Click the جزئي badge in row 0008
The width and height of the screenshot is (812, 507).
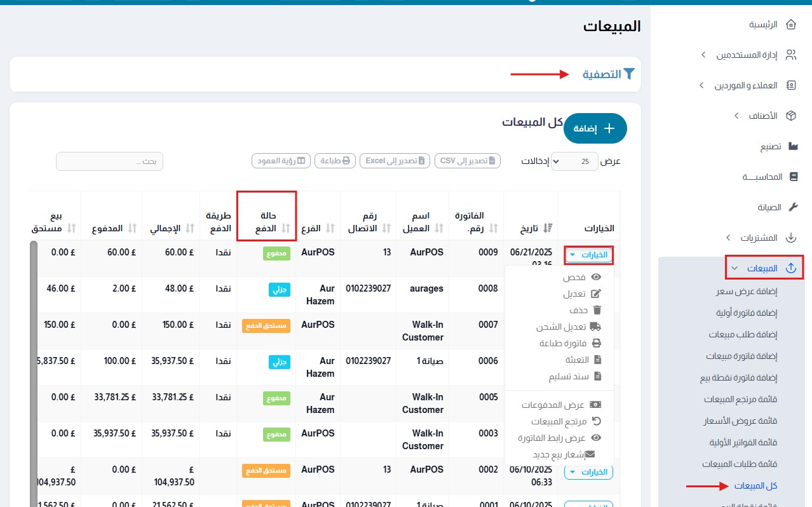click(280, 289)
